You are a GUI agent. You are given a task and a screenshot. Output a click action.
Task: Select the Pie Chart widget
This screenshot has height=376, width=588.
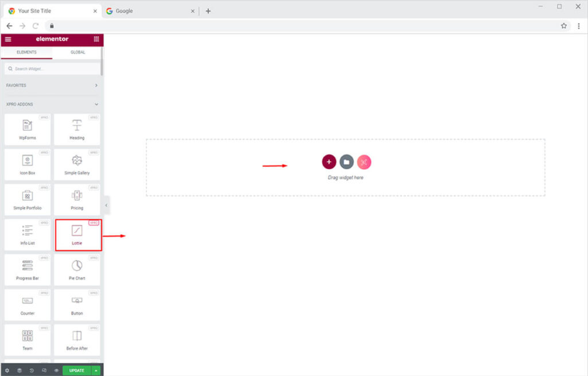77,270
